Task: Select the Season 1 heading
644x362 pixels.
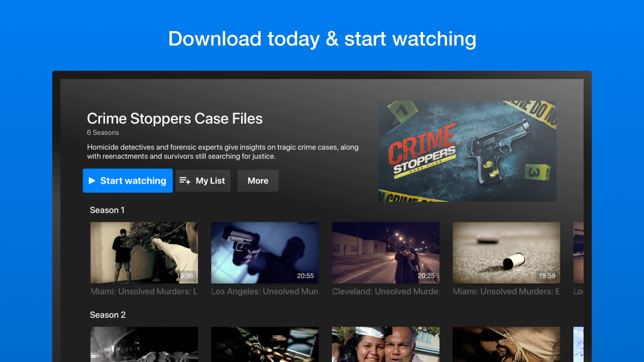Action: pyautogui.click(x=107, y=210)
